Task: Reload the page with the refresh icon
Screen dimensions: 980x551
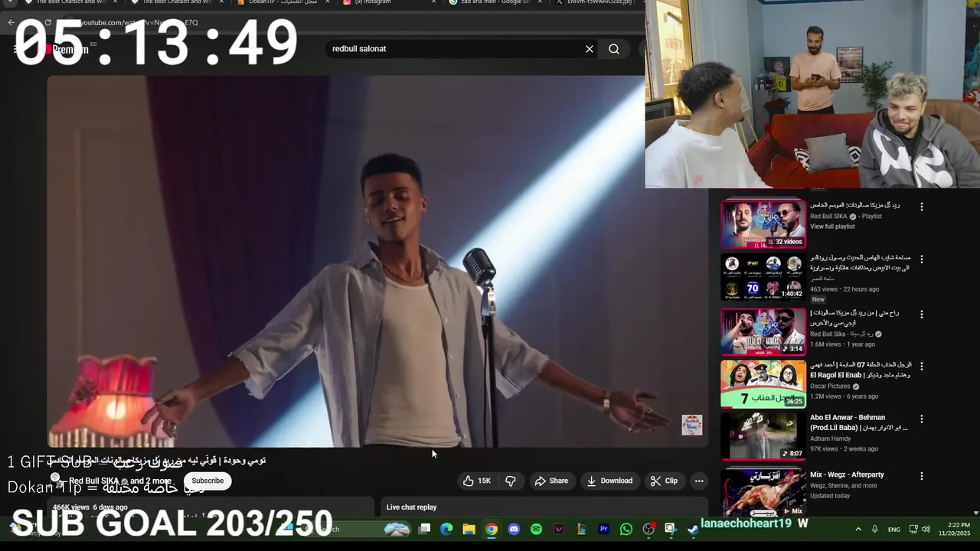Action: pos(47,23)
